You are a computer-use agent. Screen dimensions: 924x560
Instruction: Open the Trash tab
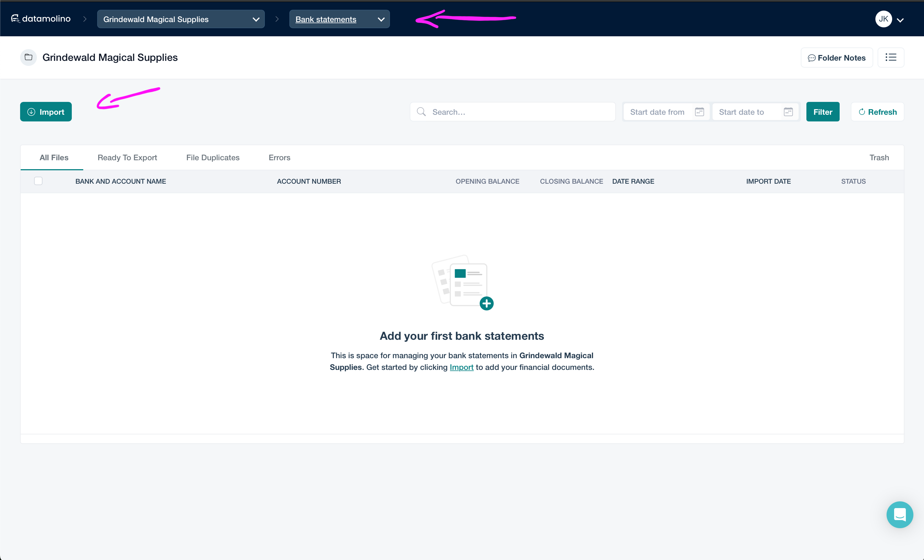pyautogui.click(x=879, y=157)
